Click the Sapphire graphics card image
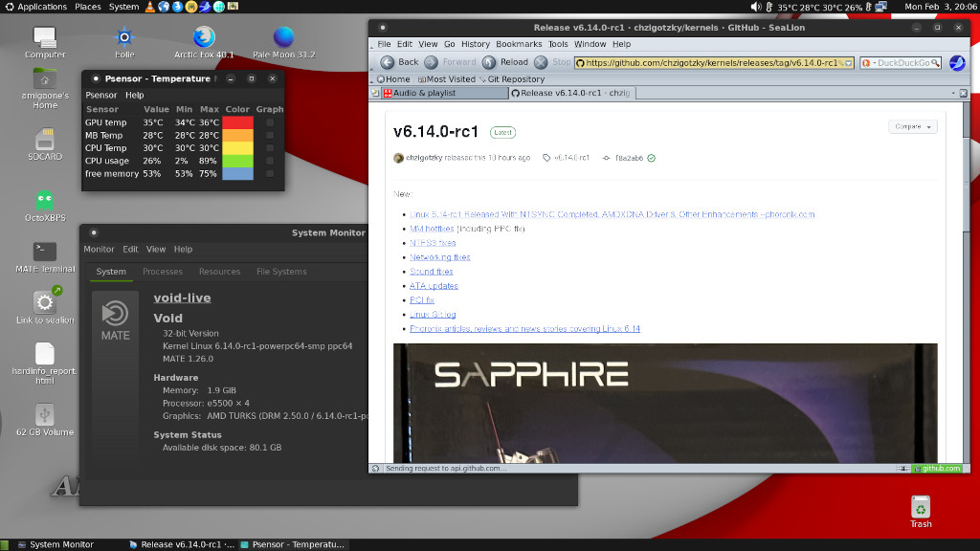Viewport: 980px width, 551px height. pos(665,404)
